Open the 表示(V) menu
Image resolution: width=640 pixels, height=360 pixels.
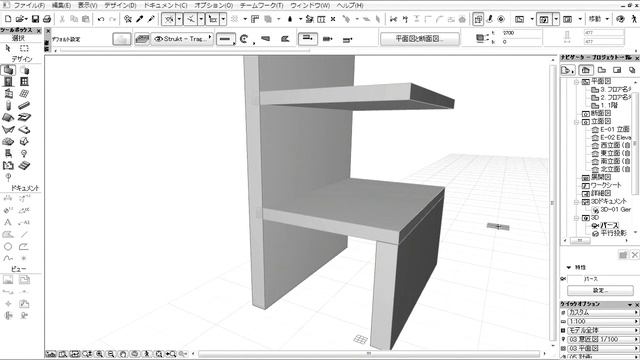pyautogui.click(x=87, y=5)
